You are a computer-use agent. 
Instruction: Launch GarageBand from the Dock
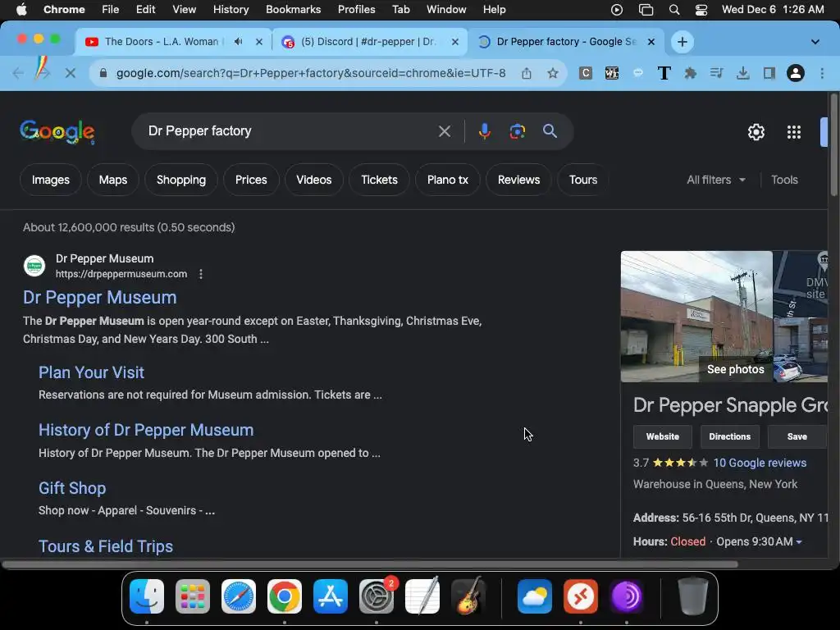click(468, 596)
